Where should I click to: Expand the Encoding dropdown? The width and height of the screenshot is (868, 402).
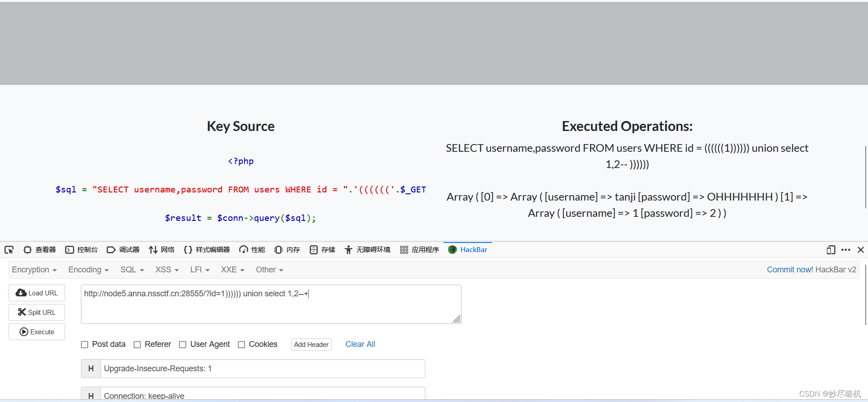pyautogui.click(x=89, y=270)
